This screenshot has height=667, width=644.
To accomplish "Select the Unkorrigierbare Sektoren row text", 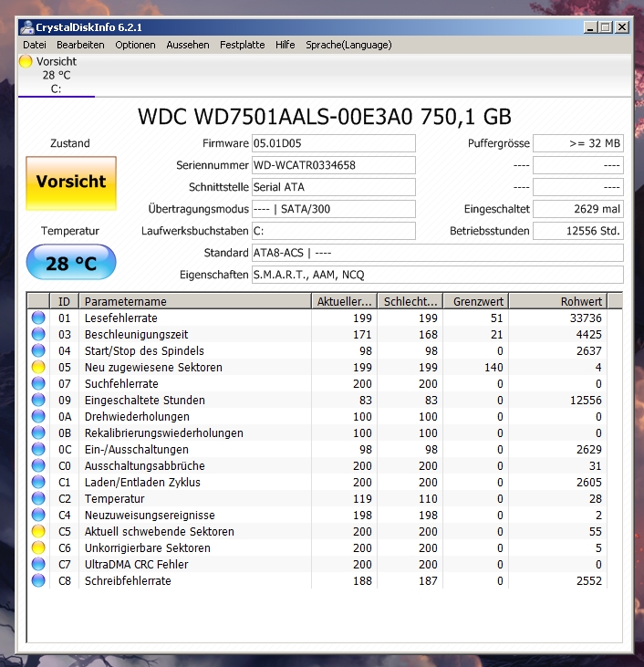I will pyautogui.click(x=147, y=547).
